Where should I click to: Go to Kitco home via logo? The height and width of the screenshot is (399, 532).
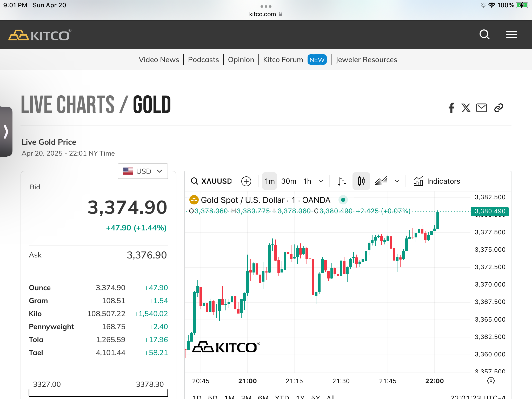(40, 35)
